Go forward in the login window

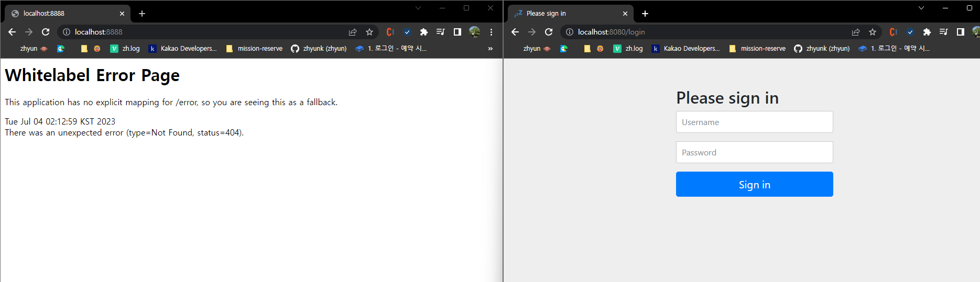coord(532,32)
